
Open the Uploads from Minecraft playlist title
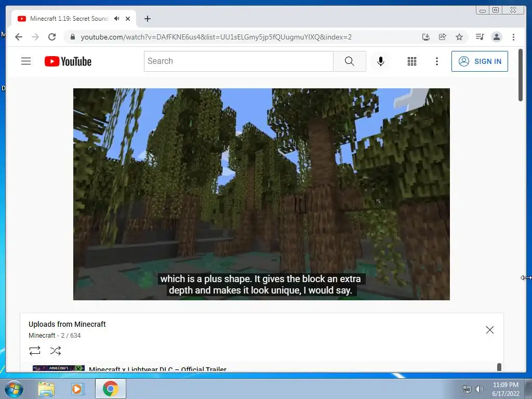click(x=67, y=324)
